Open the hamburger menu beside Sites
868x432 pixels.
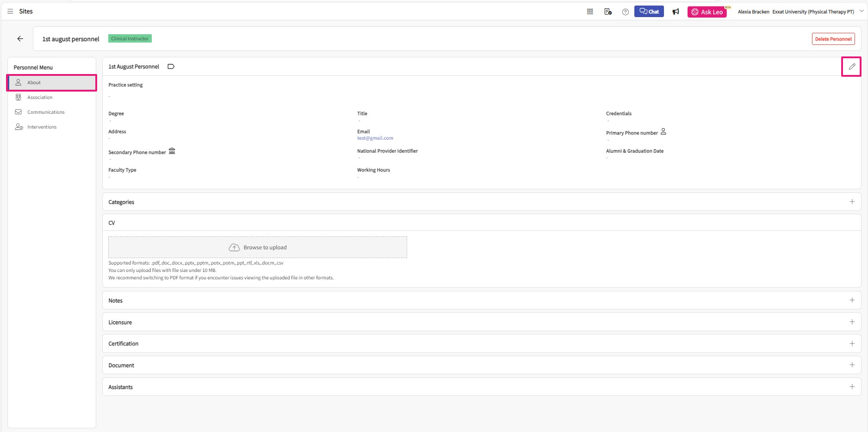(x=10, y=11)
